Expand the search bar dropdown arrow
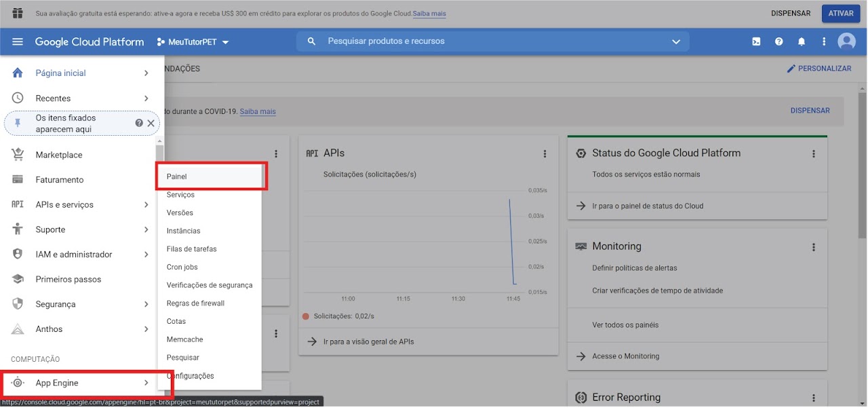 pyautogui.click(x=675, y=42)
